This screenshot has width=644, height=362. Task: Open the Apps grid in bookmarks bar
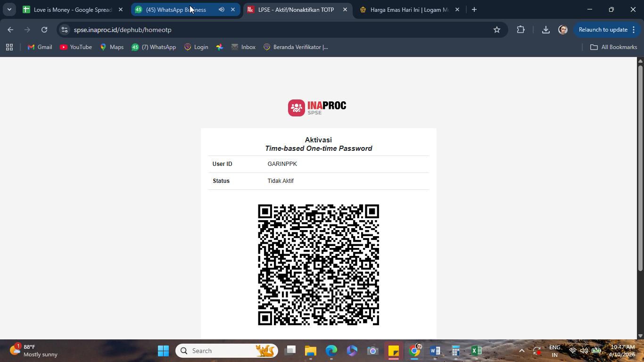click(9, 47)
